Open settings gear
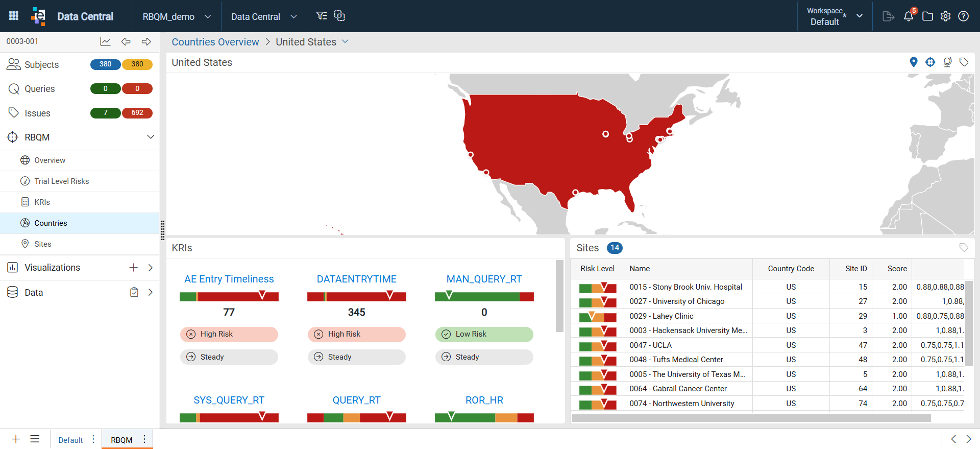 coord(945,16)
